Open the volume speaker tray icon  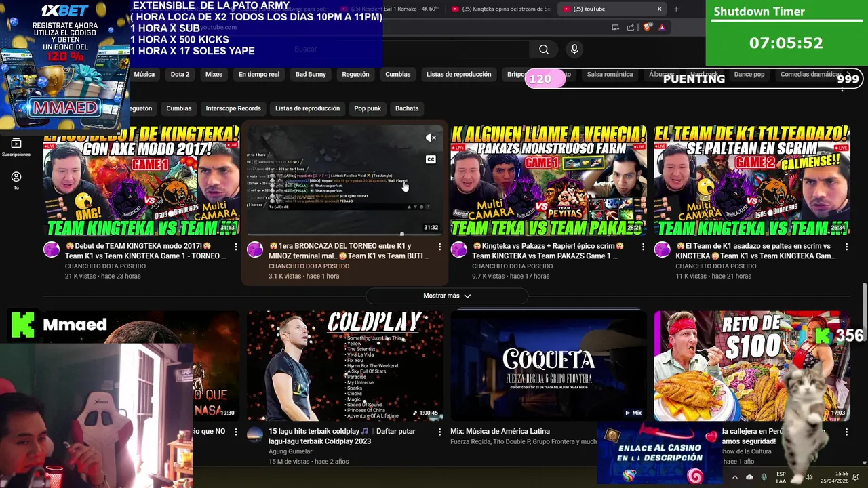pos(808,477)
